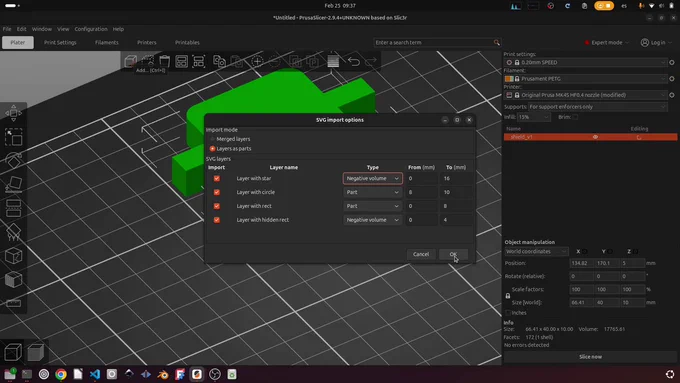Select the Rotate gizmo tool
680x383 pixels.
[x=13, y=160]
